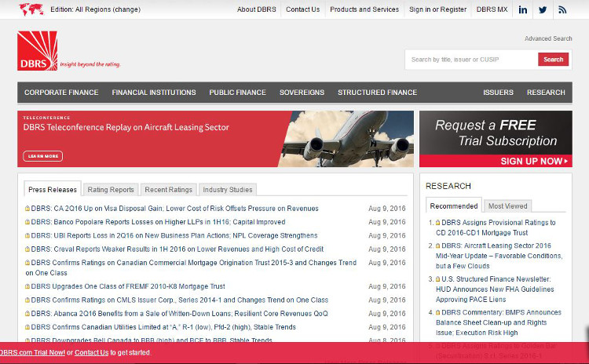589x364 pixels.
Task: Open the RSS feed icon
Action: [562, 9]
